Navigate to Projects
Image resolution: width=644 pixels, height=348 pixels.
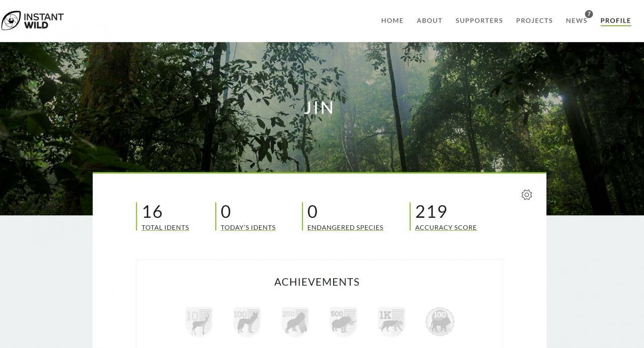coord(534,21)
